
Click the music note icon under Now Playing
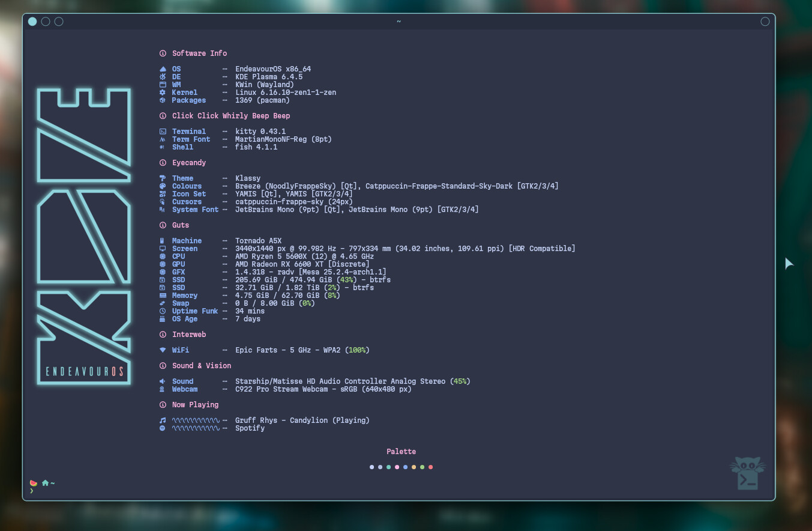click(x=163, y=420)
